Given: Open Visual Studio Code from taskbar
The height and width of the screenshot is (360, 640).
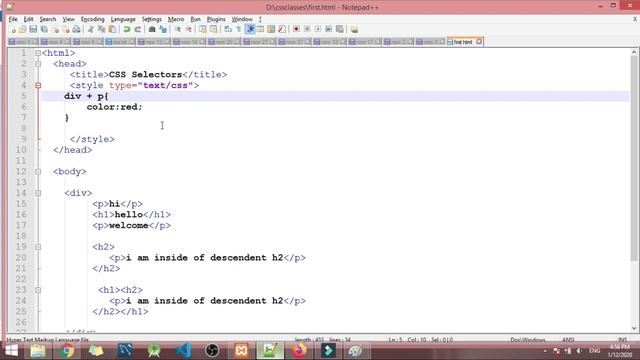Looking at the screenshot, I should pos(183,351).
